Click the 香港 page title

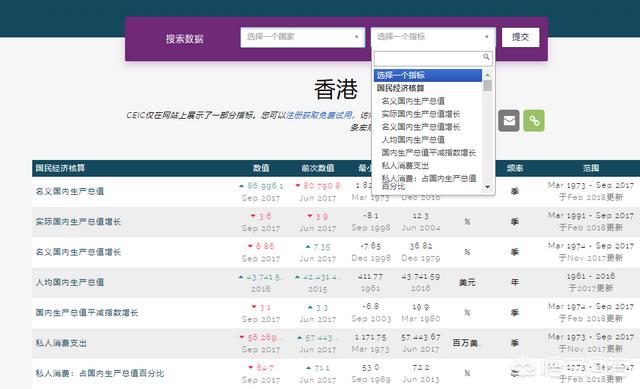pyautogui.click(x=336, y=89)
